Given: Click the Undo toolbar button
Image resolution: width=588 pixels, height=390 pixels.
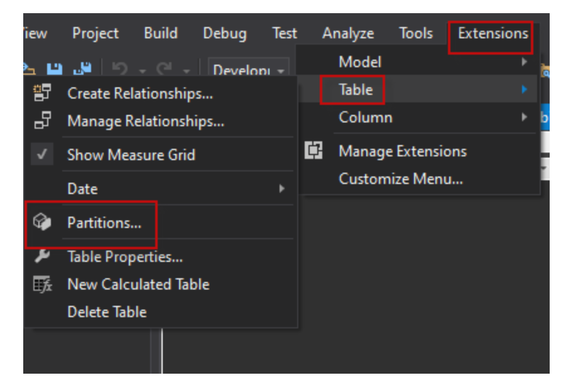Looking at the screenshot, I should (x=120, y=69).
